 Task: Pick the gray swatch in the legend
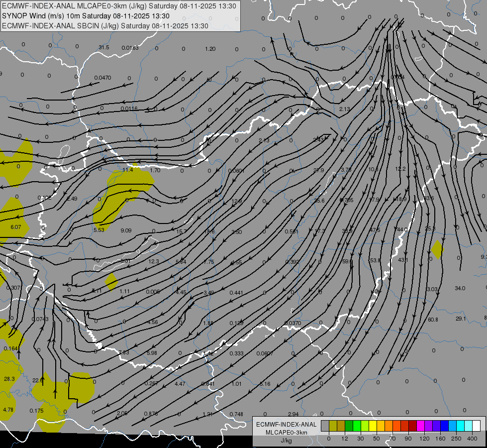[325, 426]
